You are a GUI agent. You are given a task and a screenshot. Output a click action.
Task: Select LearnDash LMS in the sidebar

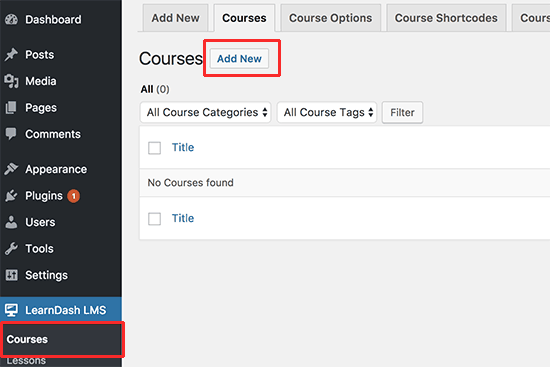click(x=61, y=310)
